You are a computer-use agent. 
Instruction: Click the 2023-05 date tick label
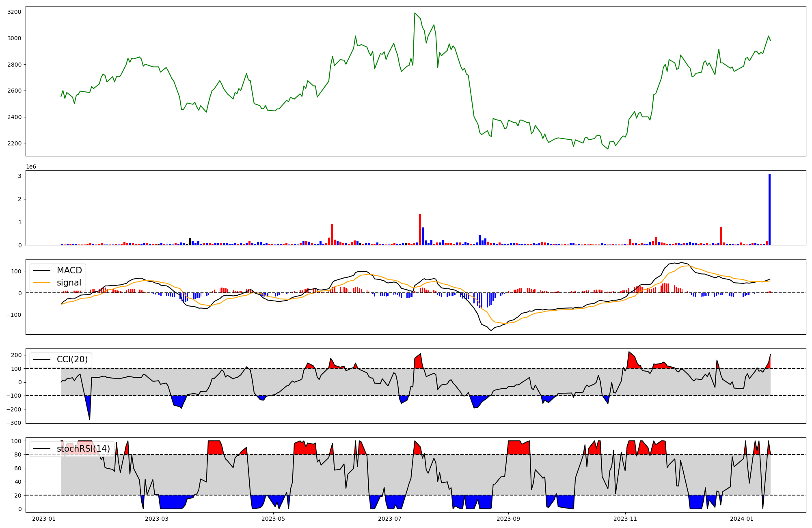273,519
